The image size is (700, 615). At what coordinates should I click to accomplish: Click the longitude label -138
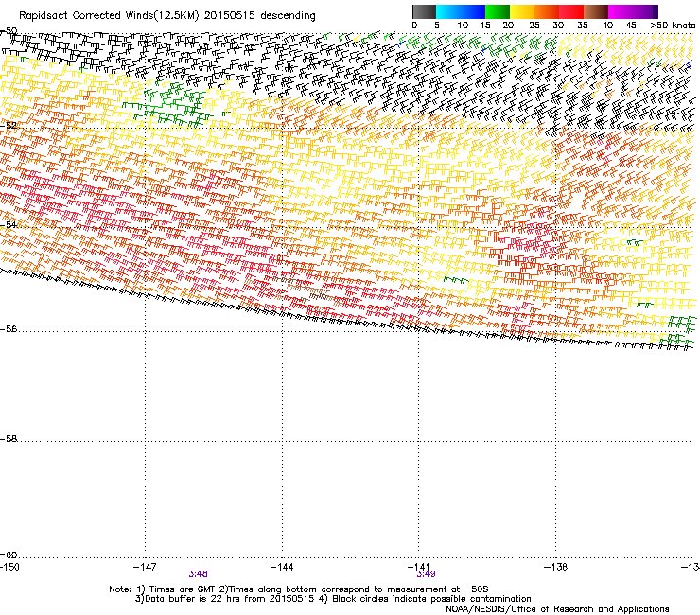(x=555, y=567)
